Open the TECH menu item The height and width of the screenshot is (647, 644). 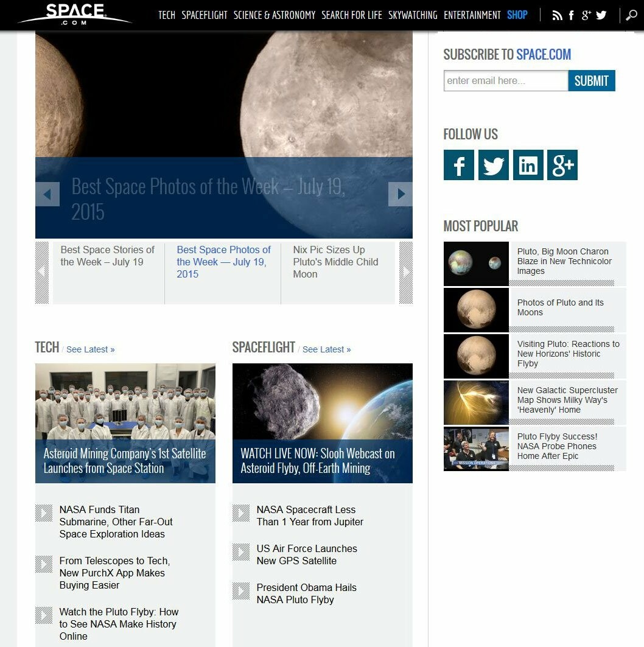[167, 15]
